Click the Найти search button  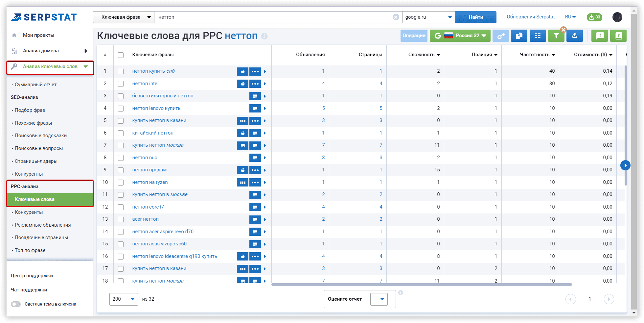pos(476,17)
